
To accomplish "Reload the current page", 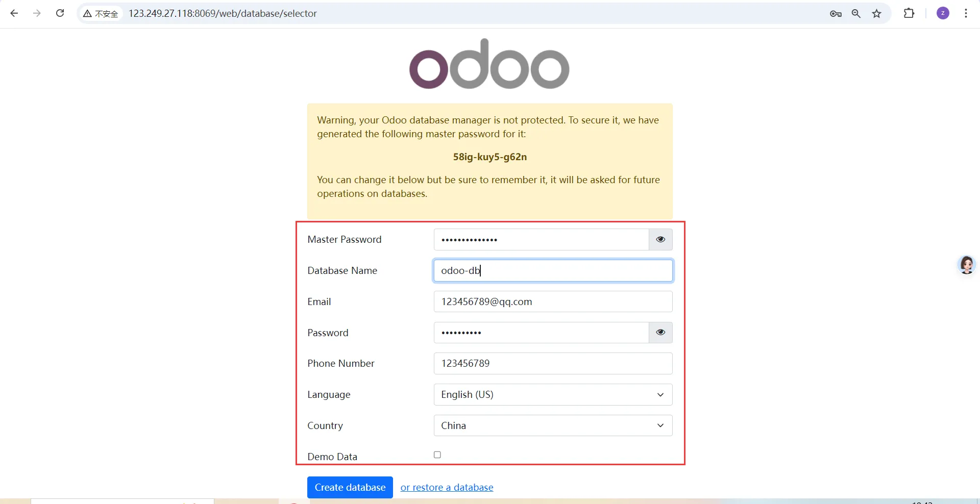I will click(x=60, y=13).
